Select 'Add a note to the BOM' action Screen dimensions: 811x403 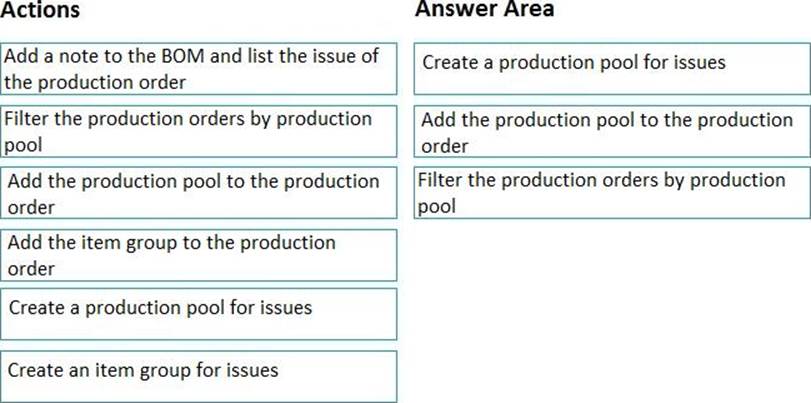point(199,69)
